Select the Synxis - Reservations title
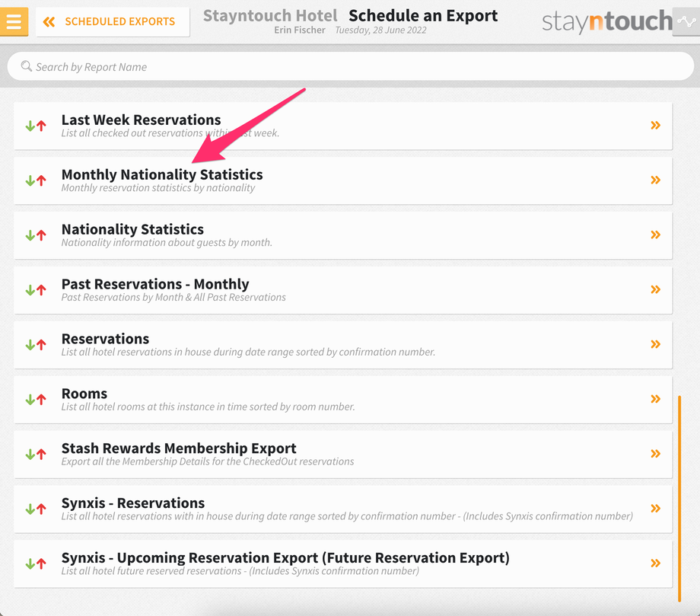The image size is (700, 616). [133, 503]
